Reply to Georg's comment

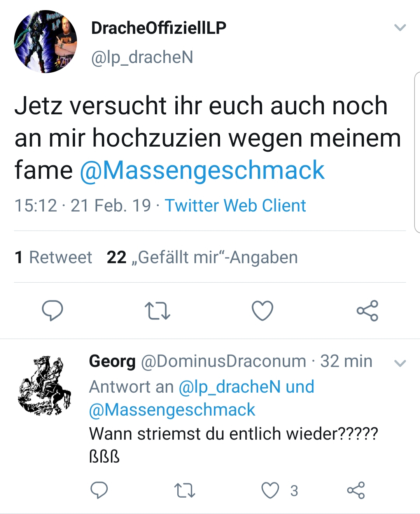click(99, 490)
